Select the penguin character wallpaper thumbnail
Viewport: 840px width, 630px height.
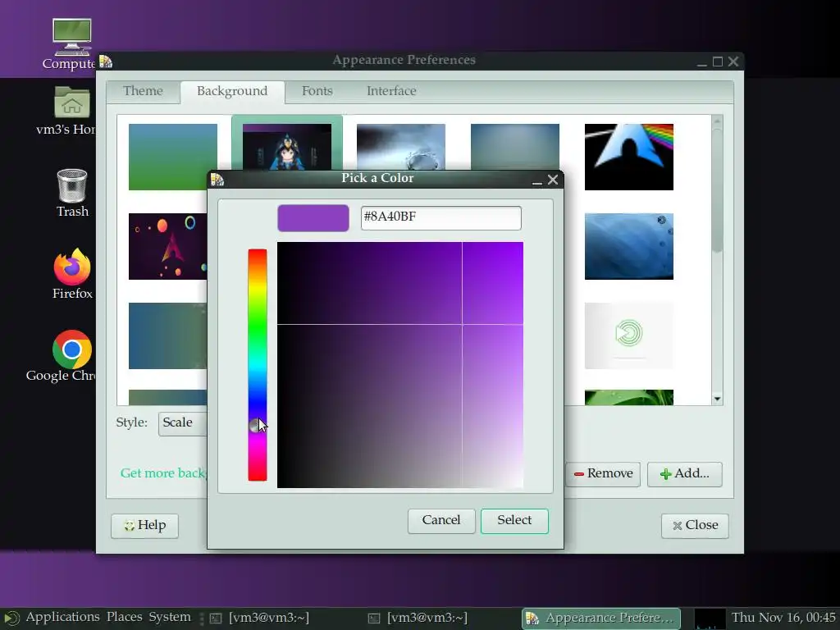coord(286,147)
